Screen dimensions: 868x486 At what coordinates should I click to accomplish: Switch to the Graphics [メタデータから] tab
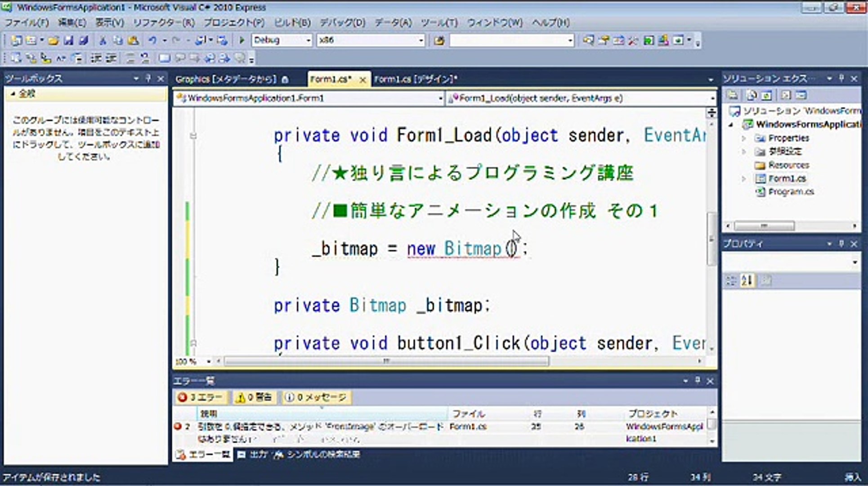point(232,79)
